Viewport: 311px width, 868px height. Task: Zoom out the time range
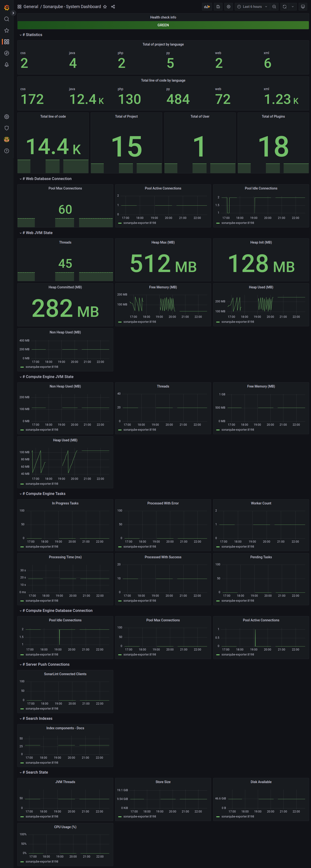pos(274,7)
